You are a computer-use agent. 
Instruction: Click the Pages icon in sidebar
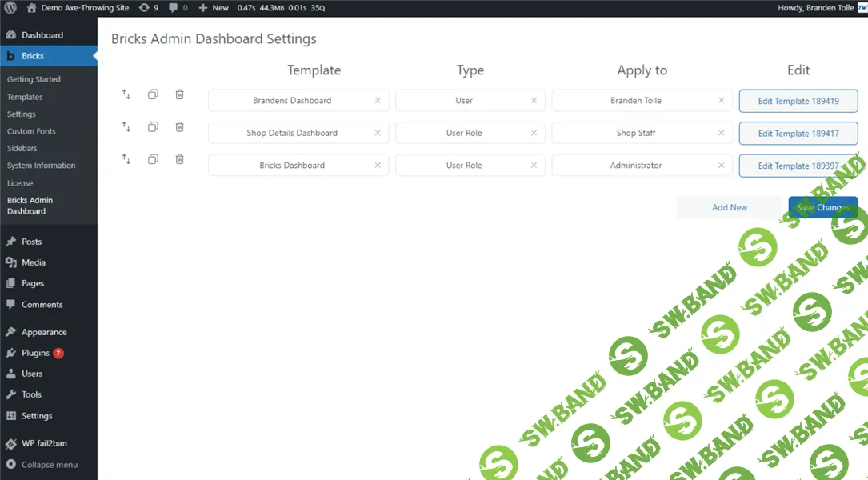coord(10,283)
